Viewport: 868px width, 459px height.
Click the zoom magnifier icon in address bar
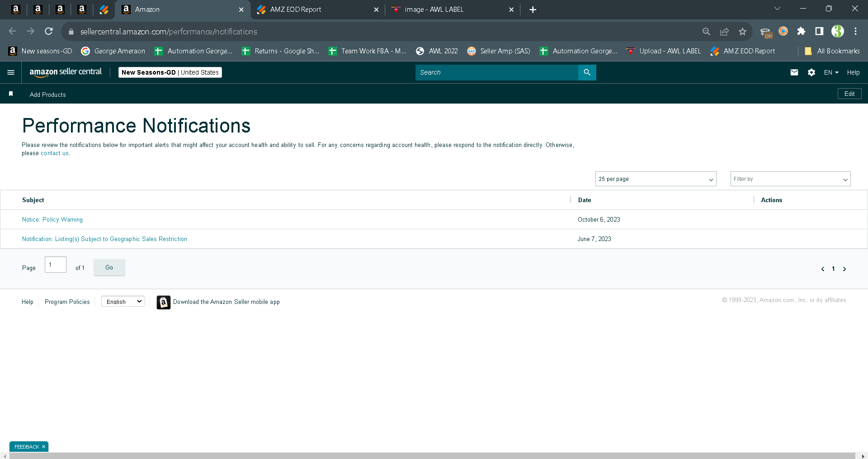click(x=706, y=31)
